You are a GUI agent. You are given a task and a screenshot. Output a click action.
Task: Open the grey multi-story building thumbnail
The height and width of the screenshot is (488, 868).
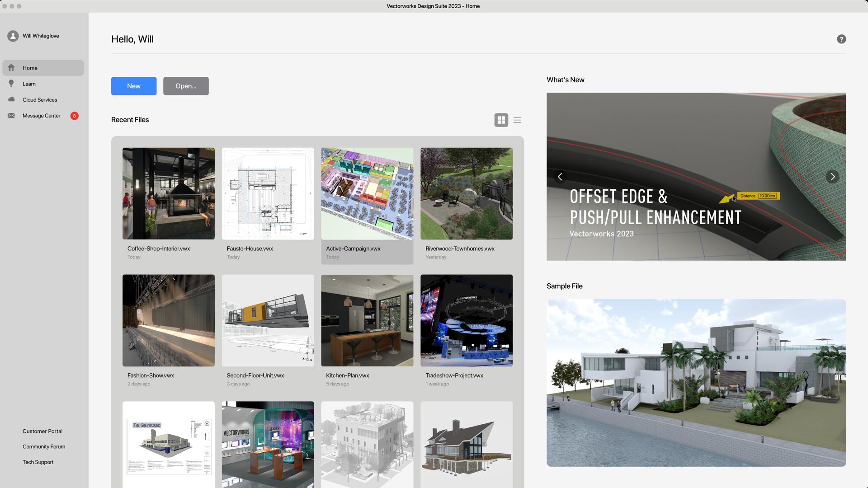pyautogui.click(x=367, y=445)
